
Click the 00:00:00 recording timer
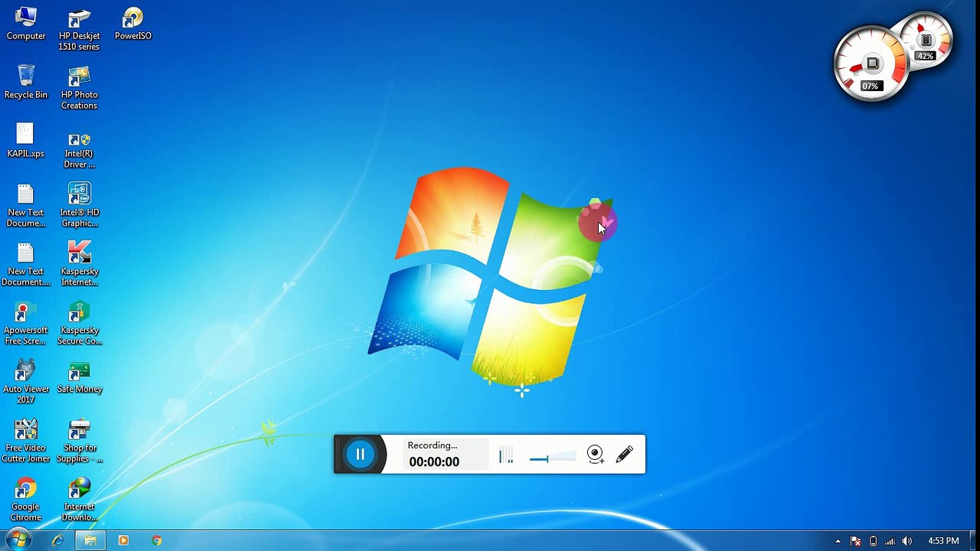click(434, 461)
